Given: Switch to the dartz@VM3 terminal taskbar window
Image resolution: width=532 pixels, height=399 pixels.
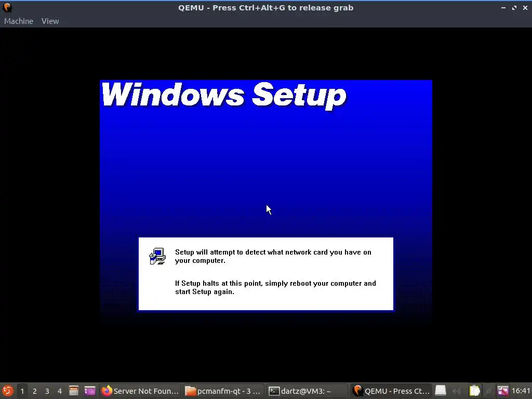Looking at the screenshot, I should point(307,391).
